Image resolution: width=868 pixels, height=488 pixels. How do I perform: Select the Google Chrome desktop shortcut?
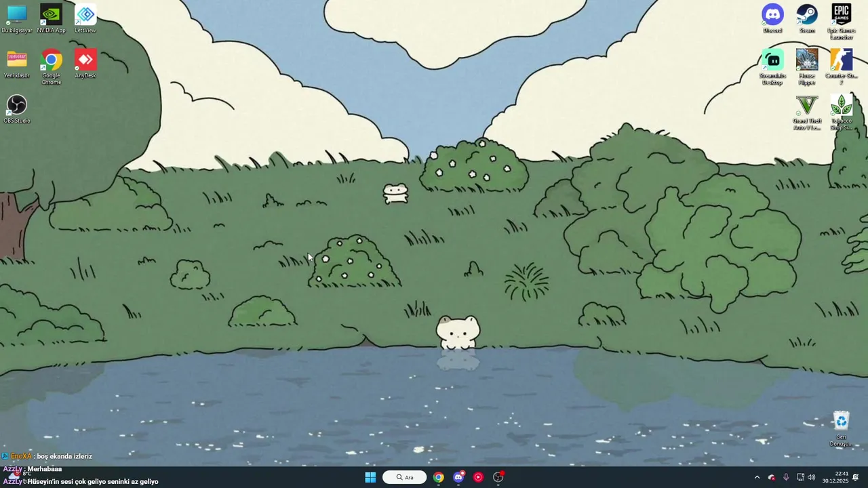[x=51, y=67]
